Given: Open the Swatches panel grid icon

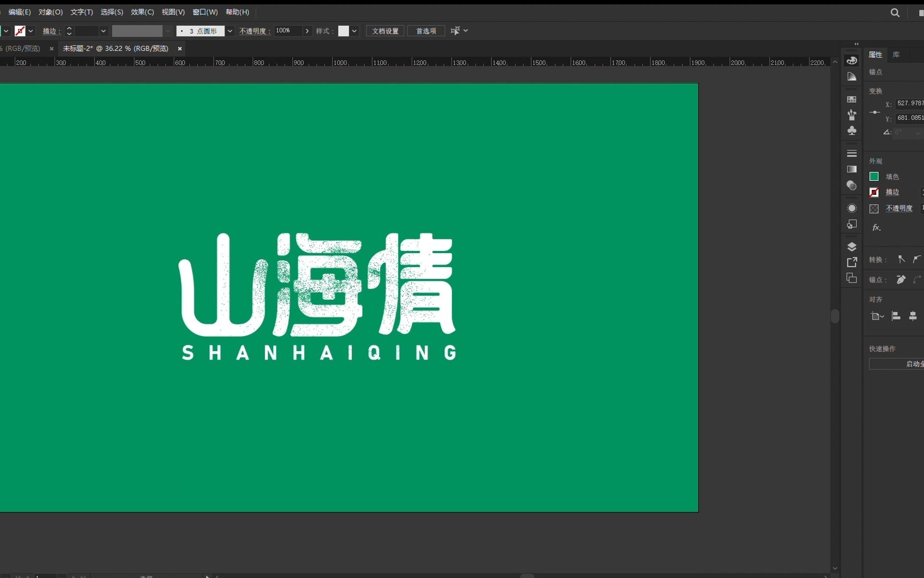Looking at the screenshot, I should point(852,100).
